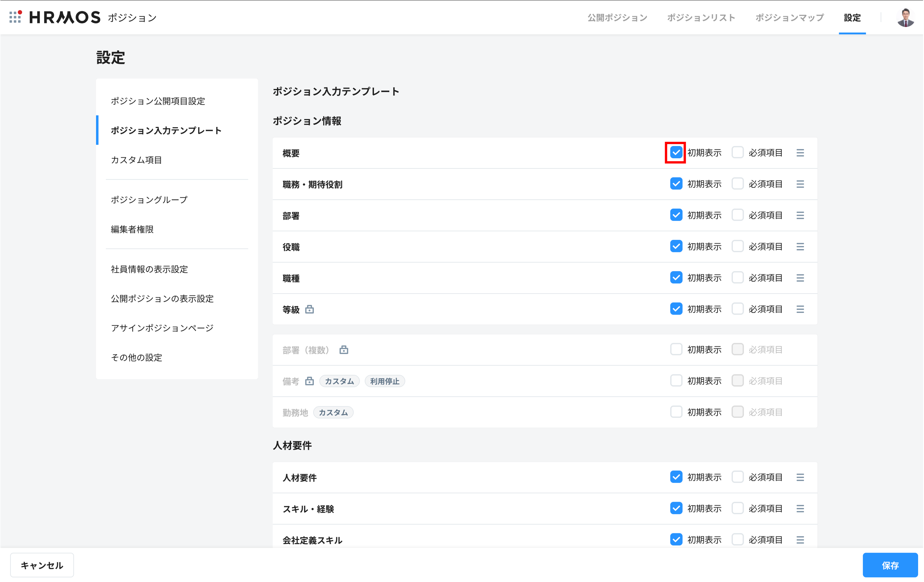924x582 pixels.
Task: Check 必須項目 for 職種
Action: [737, 278]
